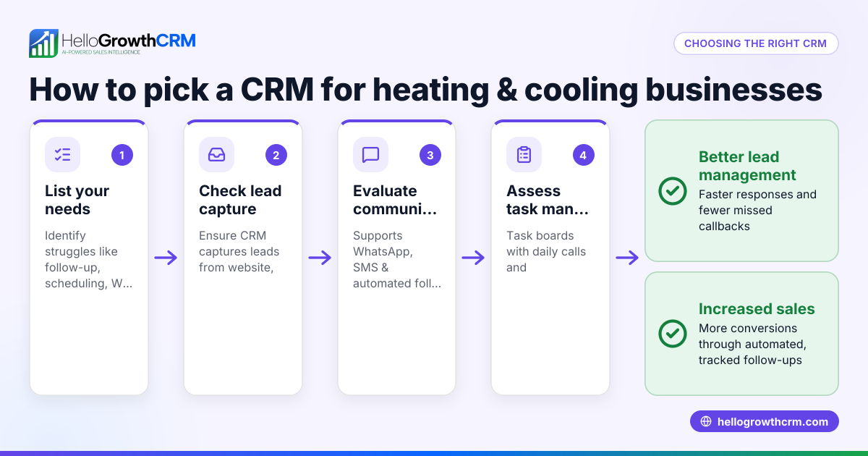Click the green checkmark beside Better lead management
Image resolution: width=868 pixels, height=456 pixels.
click(x=673, y=191)
